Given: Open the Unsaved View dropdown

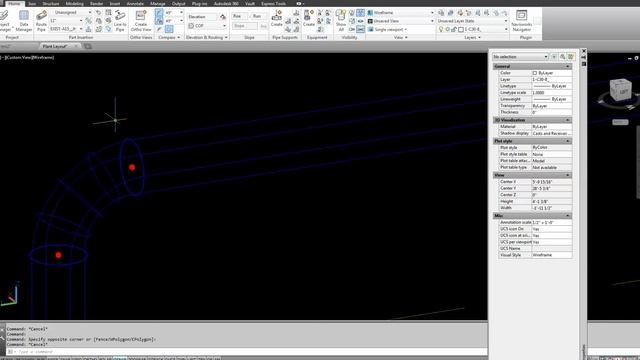Looking at the screenshot, I should tap(432, 21).
